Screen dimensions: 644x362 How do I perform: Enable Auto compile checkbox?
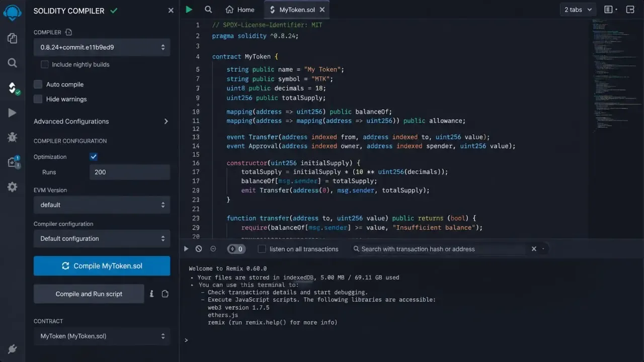tap(38, 84)
